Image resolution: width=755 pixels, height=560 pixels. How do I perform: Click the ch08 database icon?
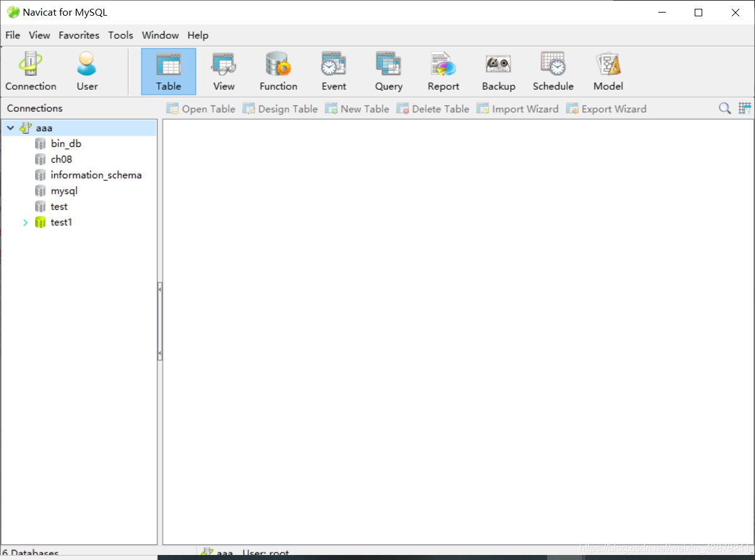pyautogui.click(x=40, y=159)
